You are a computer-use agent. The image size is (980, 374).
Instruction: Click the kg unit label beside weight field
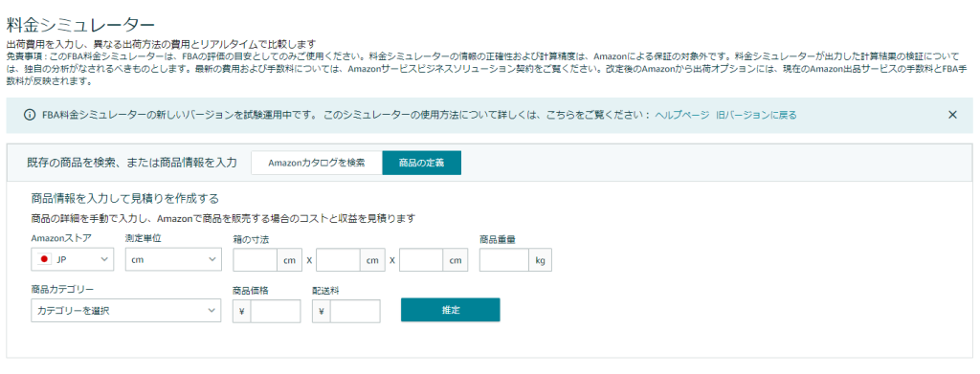coord(540,260)
